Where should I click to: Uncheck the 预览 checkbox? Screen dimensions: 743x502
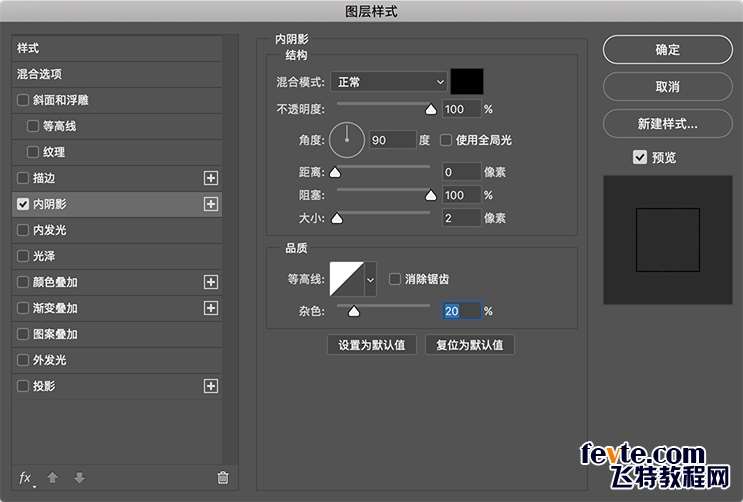[x=640, y=157]
